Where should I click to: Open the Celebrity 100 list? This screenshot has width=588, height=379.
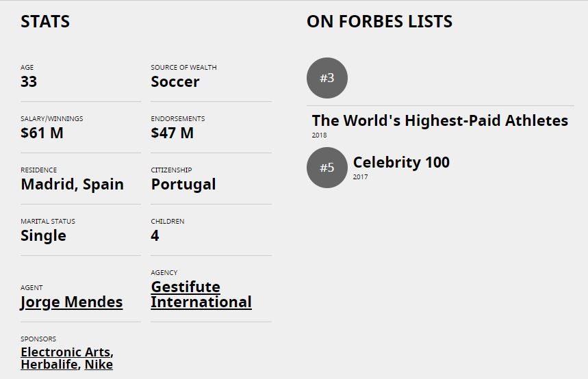[401, 162]
